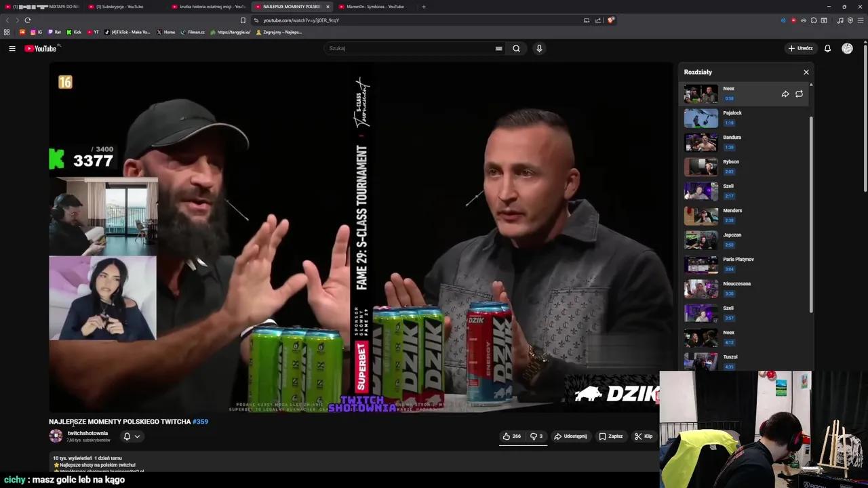The image size is (868, 488).
Task: Click the YouTube search magnifier button
Action: [x=516, y=48]
